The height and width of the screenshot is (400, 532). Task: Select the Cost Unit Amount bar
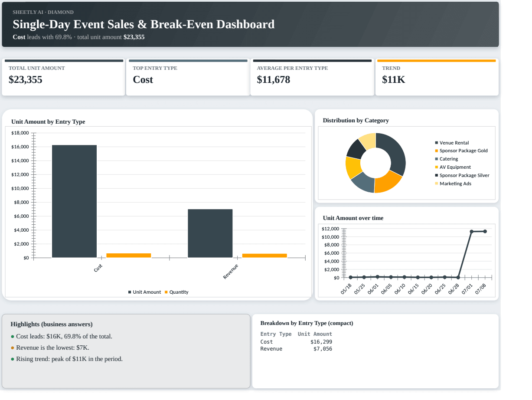[74, 201]
